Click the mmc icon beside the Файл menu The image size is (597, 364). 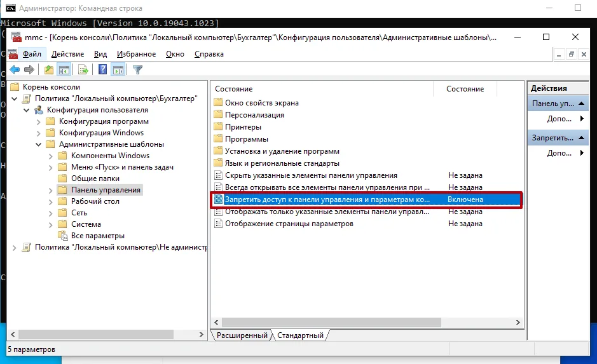tap(13, 54)
